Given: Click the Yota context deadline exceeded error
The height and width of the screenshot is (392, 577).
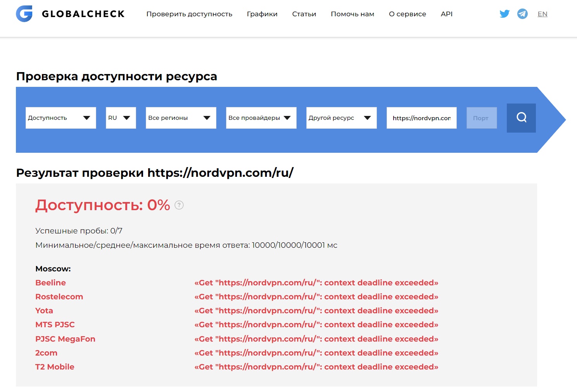Looking at the screenshot, I should (x=316, y=311).
